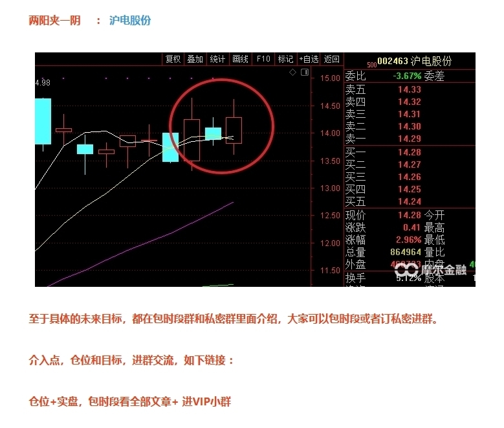Select 卖二 price 14.30

[409, 126]
